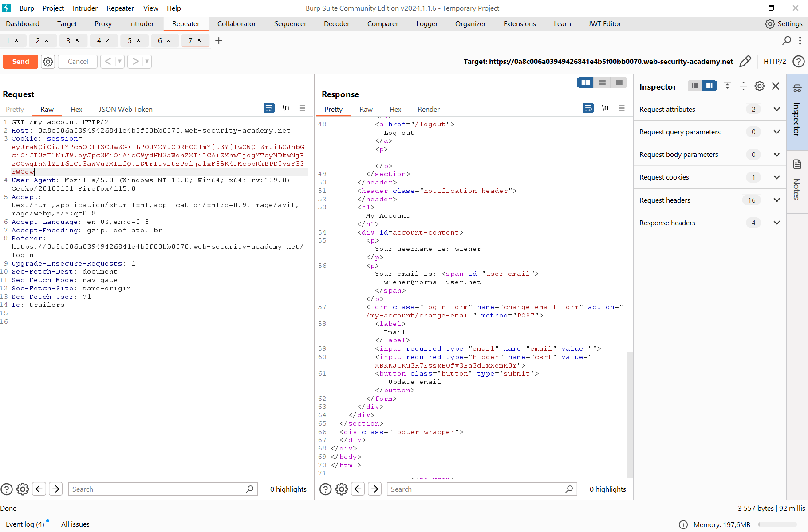Open the Event log
808x532 pixels.
(25, 524)
